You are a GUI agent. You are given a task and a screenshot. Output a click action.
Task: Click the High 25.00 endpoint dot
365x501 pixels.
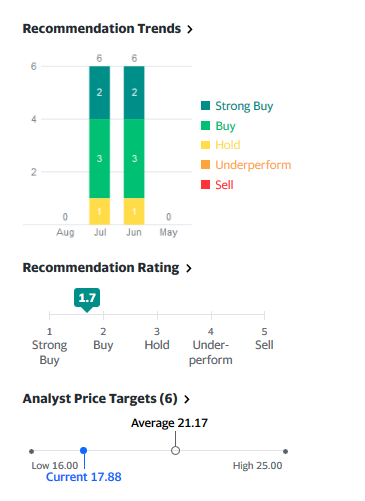click(285, 451)
